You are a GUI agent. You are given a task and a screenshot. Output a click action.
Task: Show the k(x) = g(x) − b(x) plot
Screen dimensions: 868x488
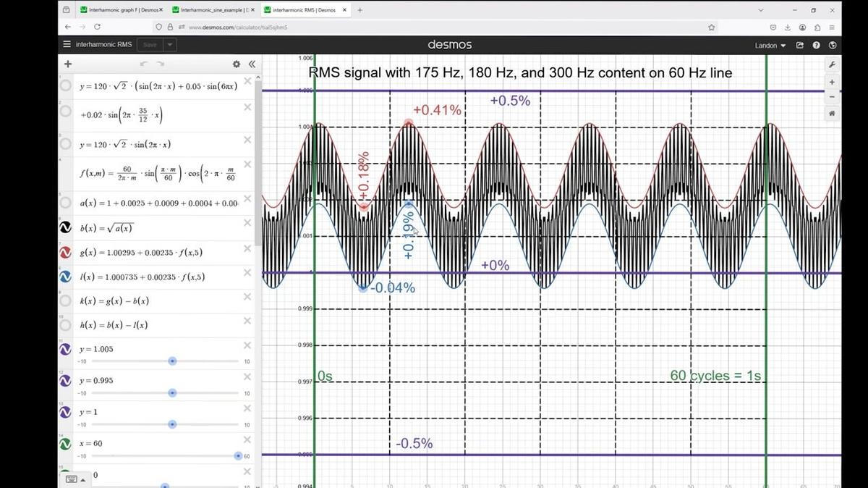(x=66, y=300)
